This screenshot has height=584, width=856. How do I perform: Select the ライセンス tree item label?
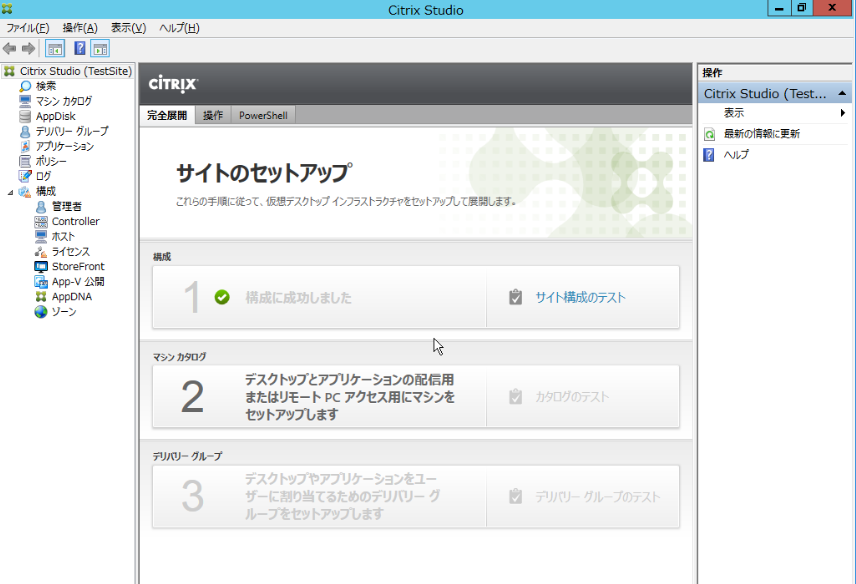pyautogui.click(x=70, y=252)
